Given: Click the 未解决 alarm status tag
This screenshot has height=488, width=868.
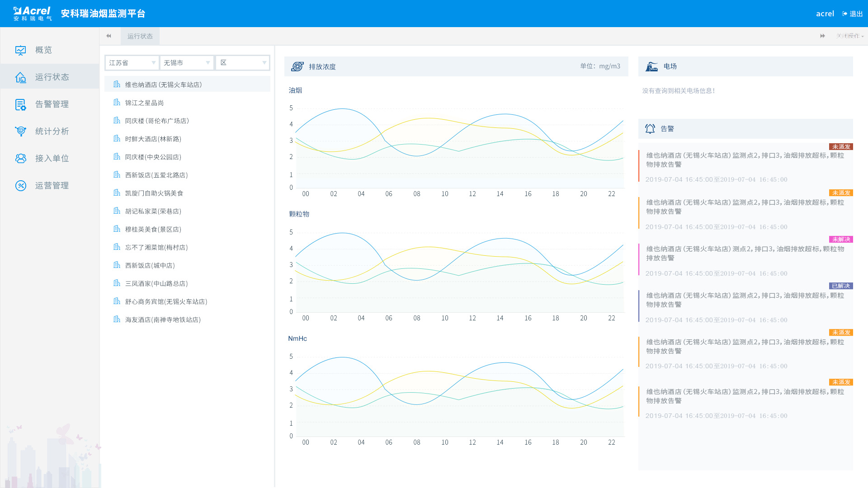Looking at the screenshot, I should tap(841, 239).
